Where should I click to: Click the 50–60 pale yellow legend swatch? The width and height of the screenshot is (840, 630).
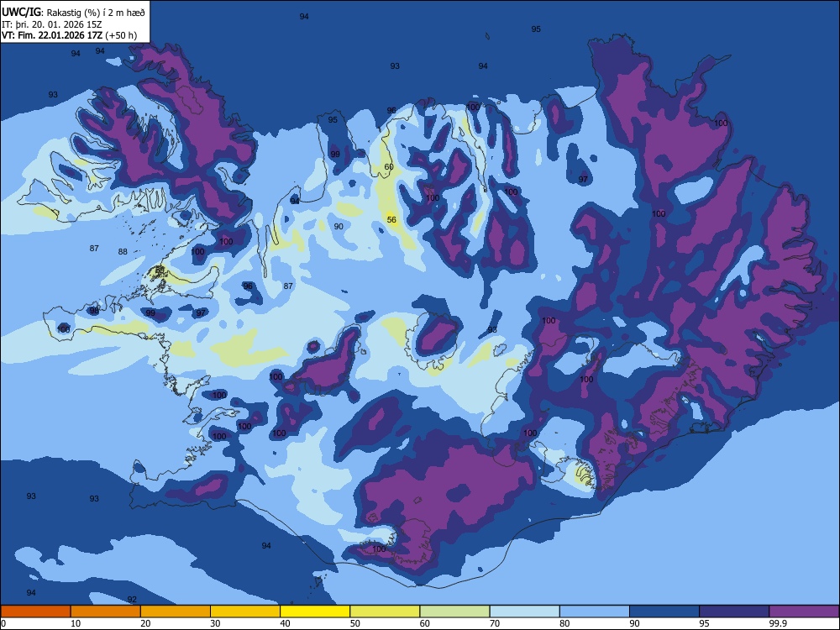click(x=385, y=612)
